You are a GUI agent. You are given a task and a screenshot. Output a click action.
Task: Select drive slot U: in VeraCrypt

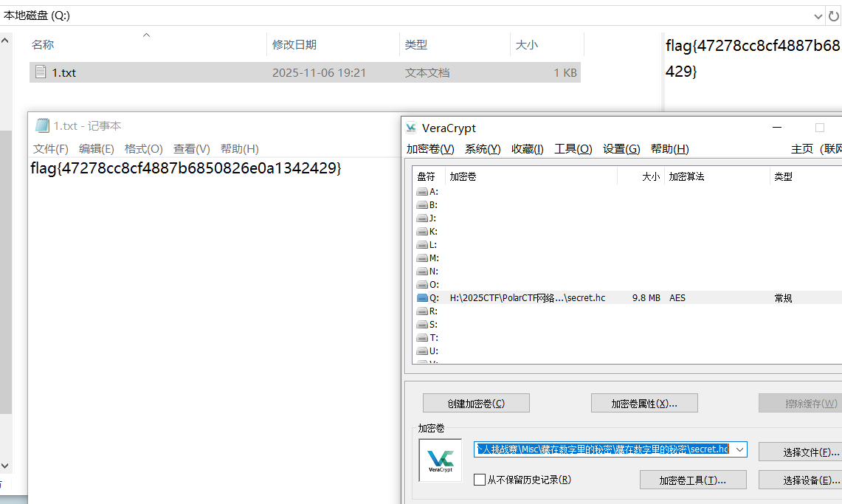(428, 351)
